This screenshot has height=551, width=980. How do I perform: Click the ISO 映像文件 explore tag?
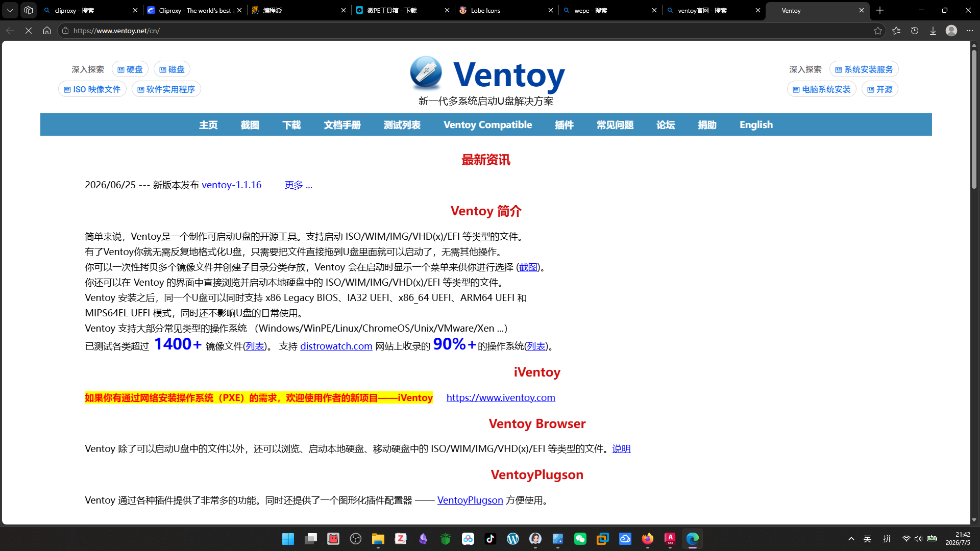point(92,89)
